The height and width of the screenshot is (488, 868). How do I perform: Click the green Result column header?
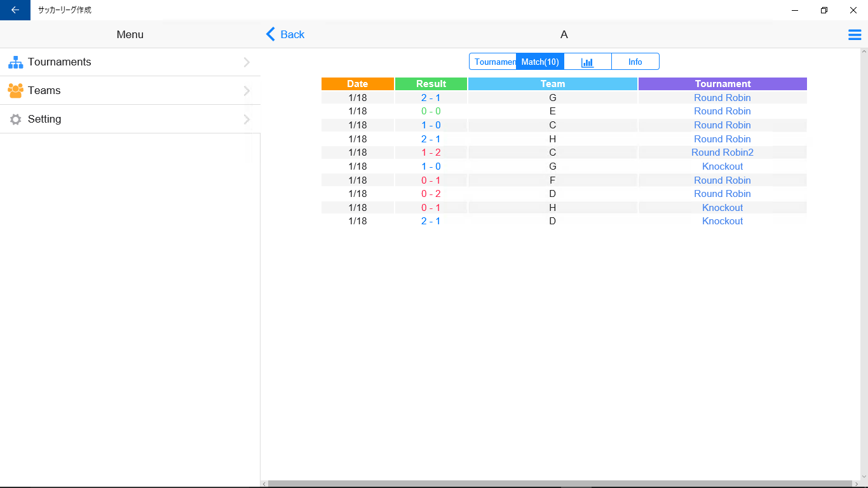coord(431,84)
